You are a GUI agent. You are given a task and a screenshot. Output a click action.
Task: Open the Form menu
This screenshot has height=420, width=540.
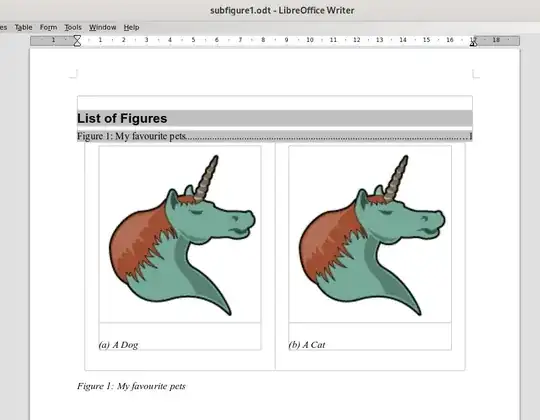(48, 27)
